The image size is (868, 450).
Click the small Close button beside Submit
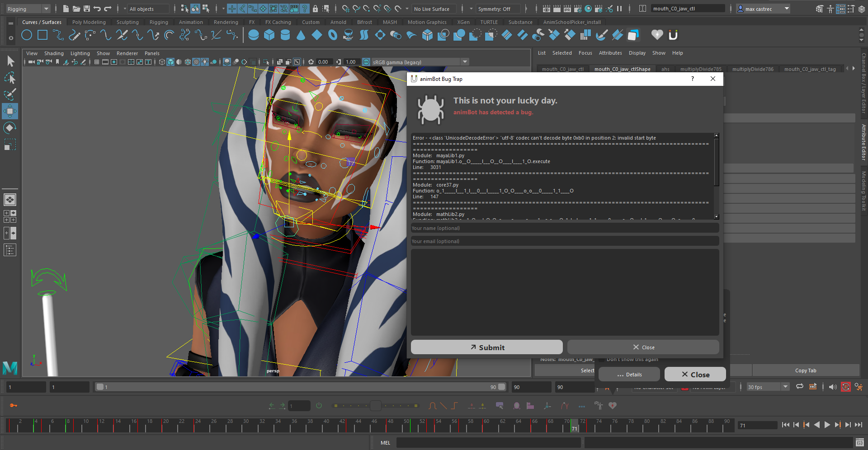(x=643, y=347)
